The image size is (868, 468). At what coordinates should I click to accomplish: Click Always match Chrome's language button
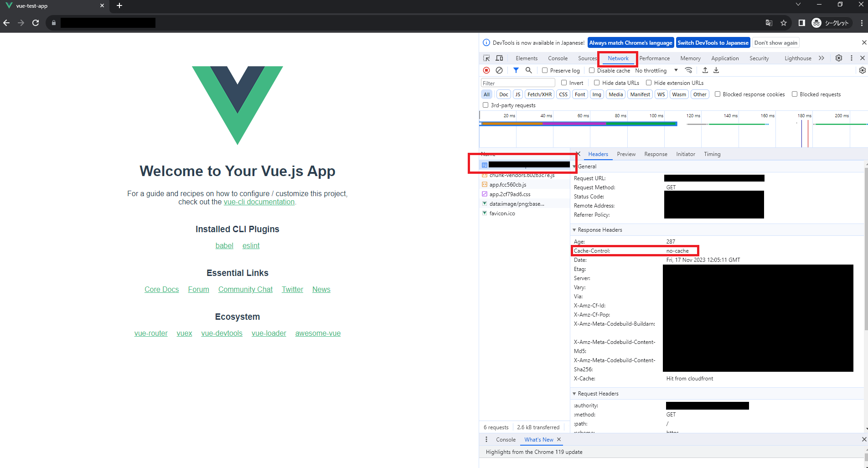[630, 42]
